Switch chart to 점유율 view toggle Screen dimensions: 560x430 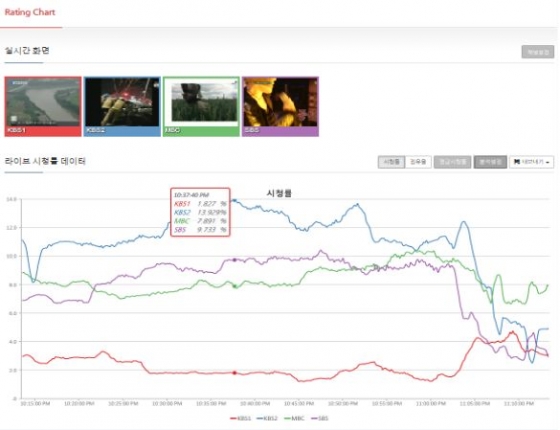pos(418,162)
